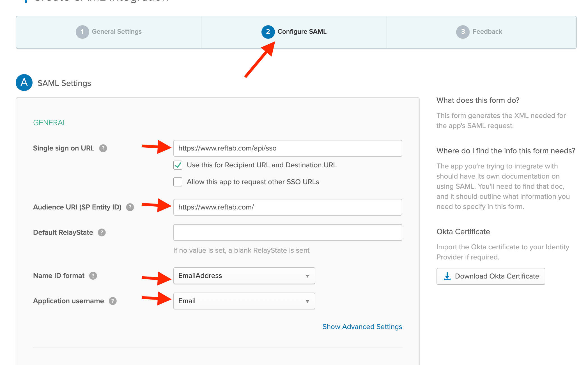Click into the Single sign on URL field
The width and height of the screenshot is (588, 365).
click(x=288, y=148)
